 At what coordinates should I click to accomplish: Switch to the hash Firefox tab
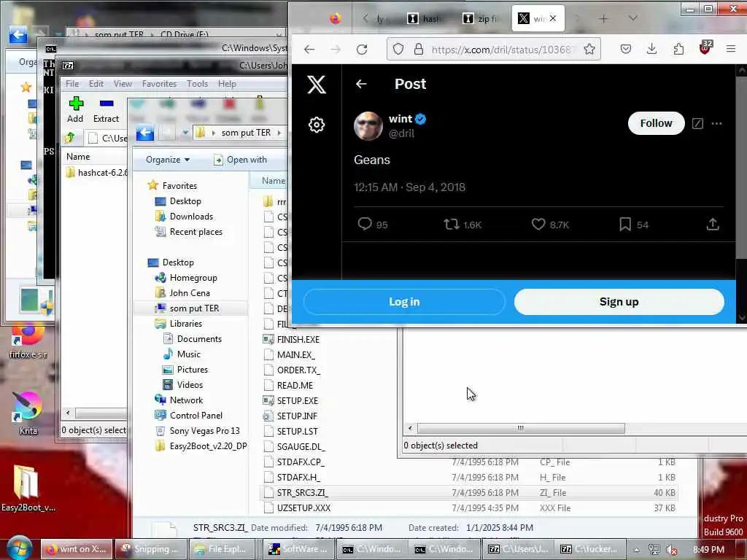[426, 18]
